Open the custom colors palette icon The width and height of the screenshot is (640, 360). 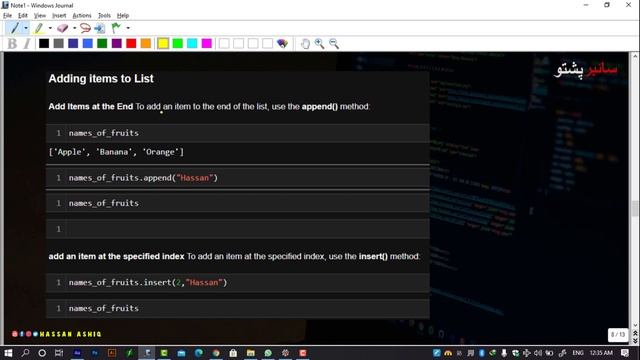(x=282, y=43)
